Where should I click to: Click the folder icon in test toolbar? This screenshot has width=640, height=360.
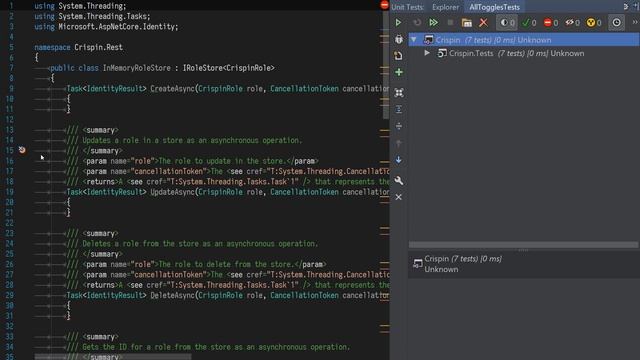pos(467,23)
